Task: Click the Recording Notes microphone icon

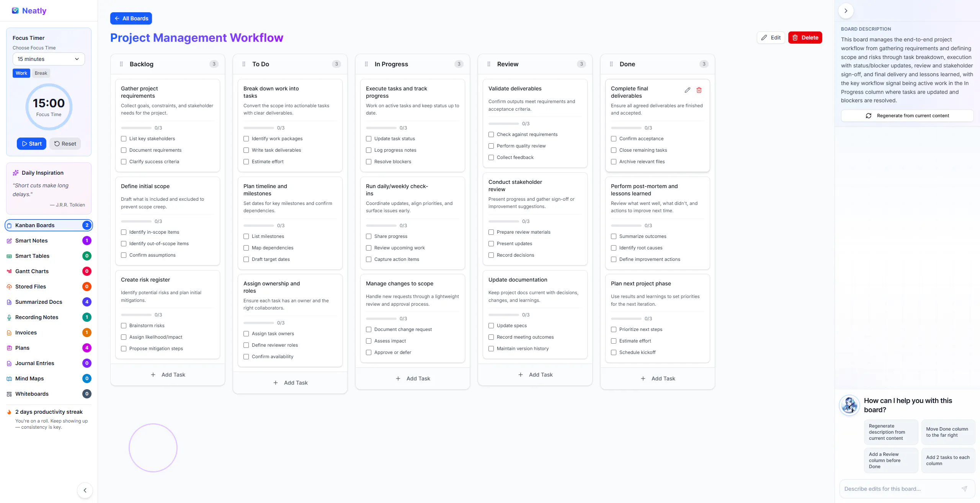Action: (x=9, y=317)
